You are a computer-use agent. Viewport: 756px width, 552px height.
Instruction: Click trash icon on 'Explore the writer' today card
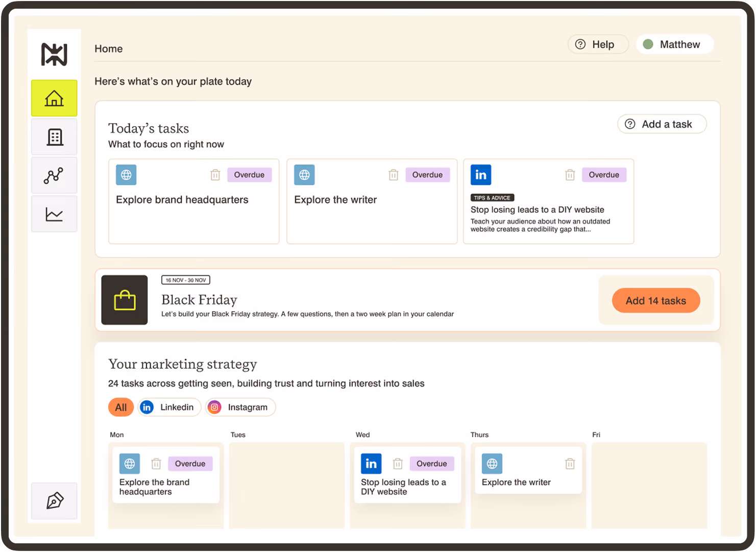[x=394, y=175]
